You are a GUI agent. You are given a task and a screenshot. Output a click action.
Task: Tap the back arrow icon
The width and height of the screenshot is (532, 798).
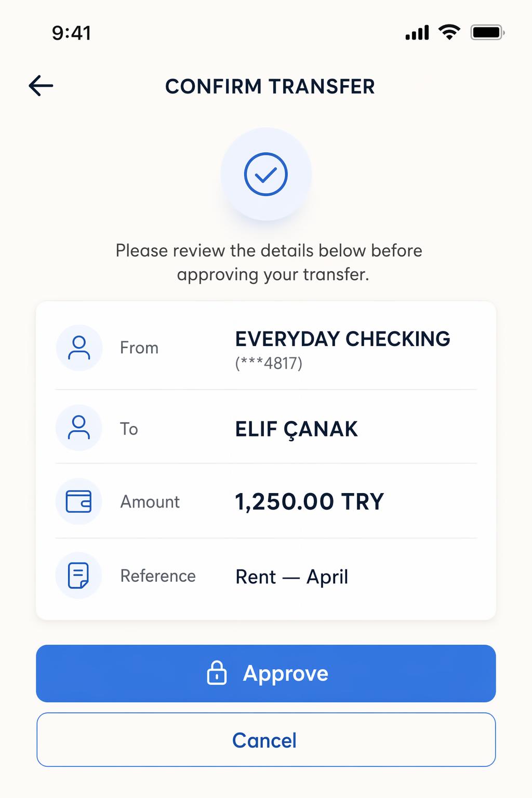coord(41,86)
